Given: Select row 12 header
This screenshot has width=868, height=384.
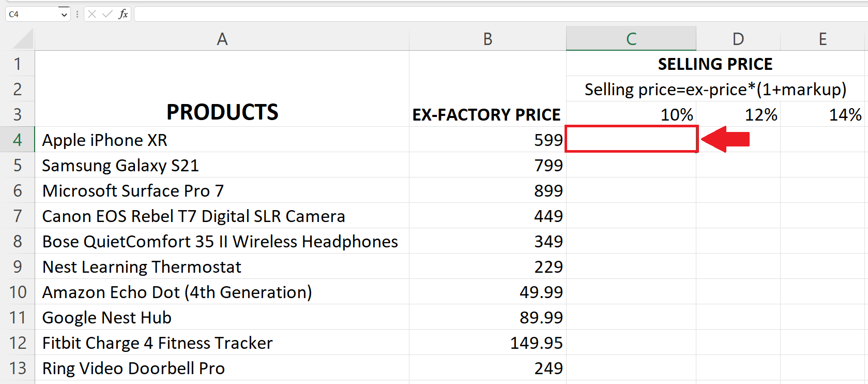Looking at the screenshot, I should 18,343.
